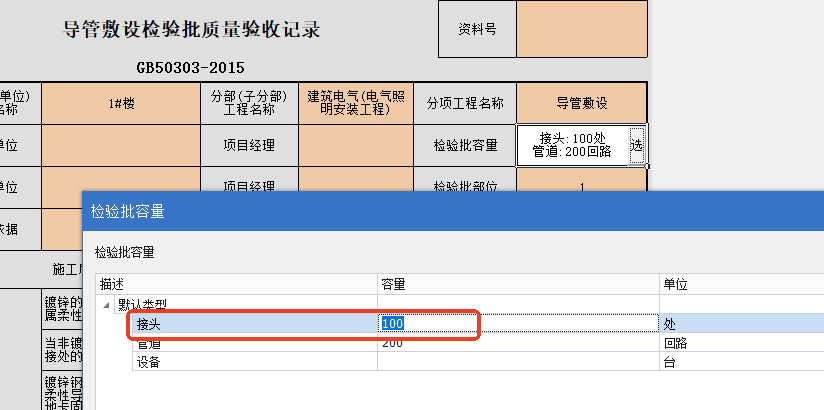Click the 分项工程名称 label cell

pos(465,103)
